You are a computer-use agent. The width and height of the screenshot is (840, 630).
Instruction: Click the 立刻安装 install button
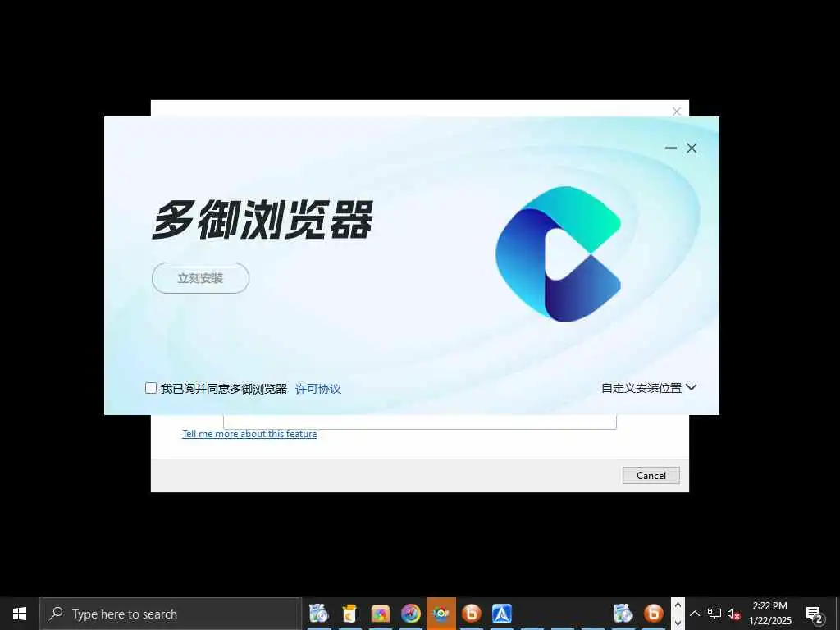200,278
